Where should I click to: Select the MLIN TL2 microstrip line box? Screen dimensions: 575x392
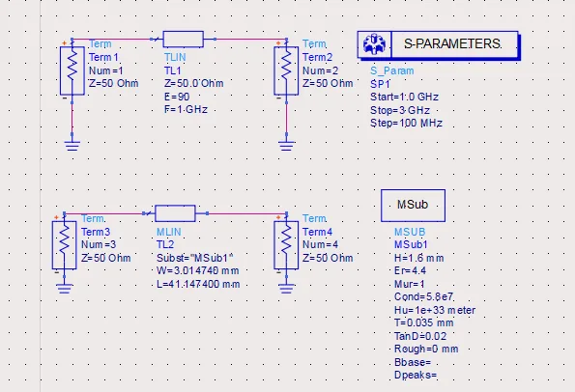[175, 213]
